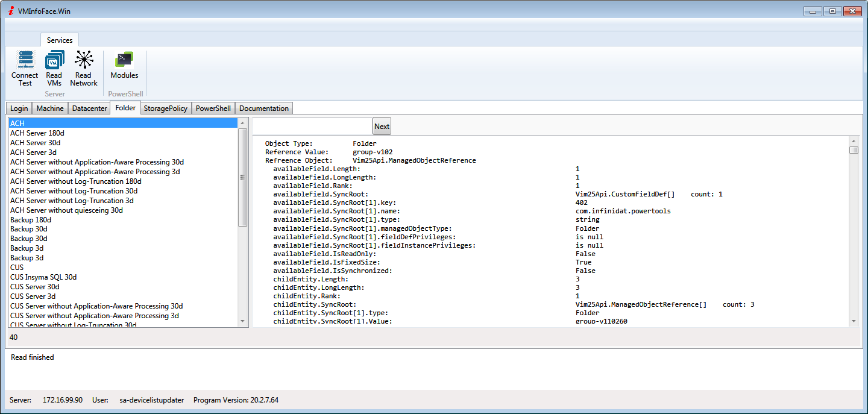Click the search field beside Next

(312, 126)
